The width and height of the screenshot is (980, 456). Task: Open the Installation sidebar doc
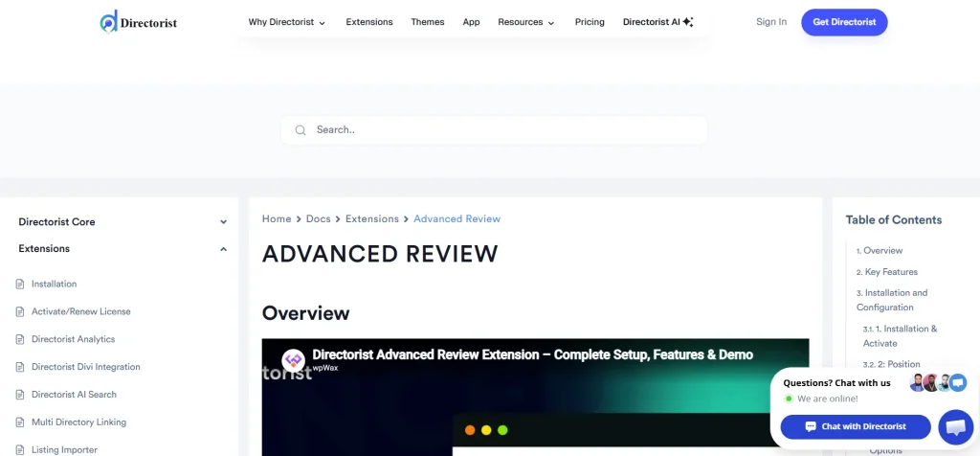pyautogui.click(x=55, y=284)
